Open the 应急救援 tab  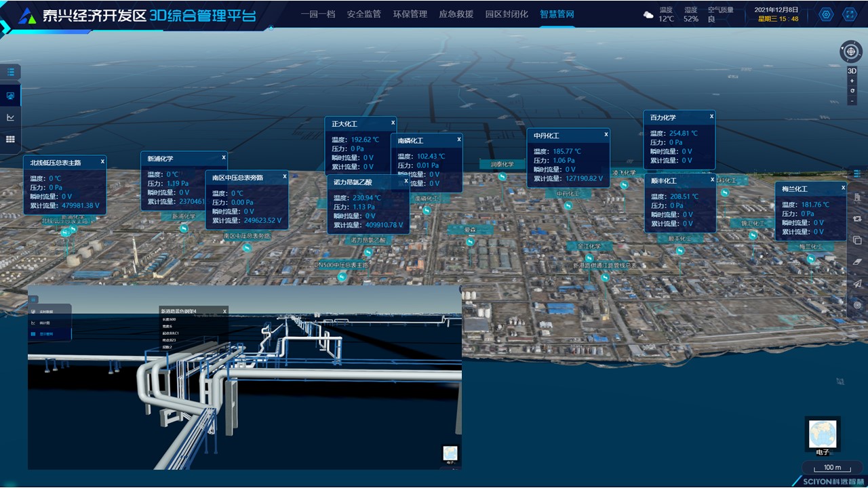pyautogui.click(x=456, y=14)
